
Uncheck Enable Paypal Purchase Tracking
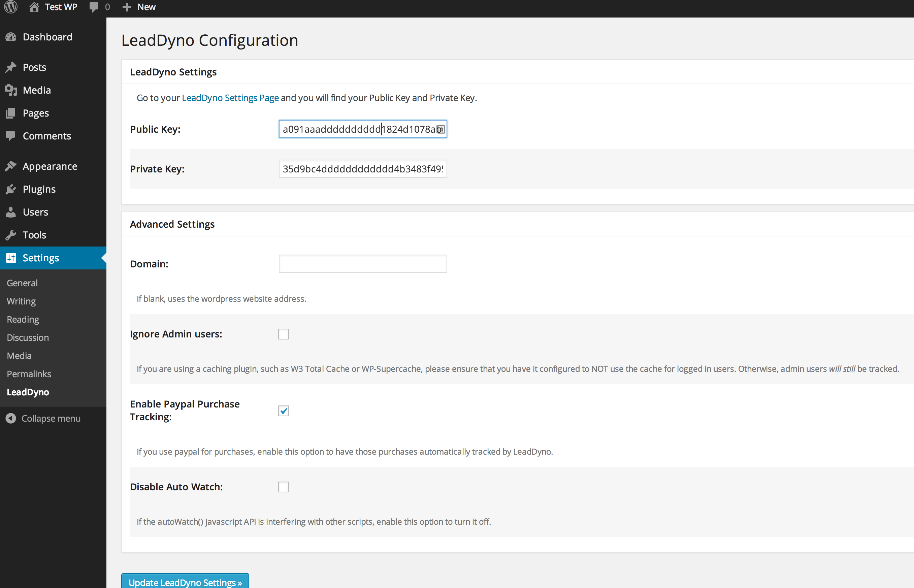pyautogui.click(x=283, y=411)
